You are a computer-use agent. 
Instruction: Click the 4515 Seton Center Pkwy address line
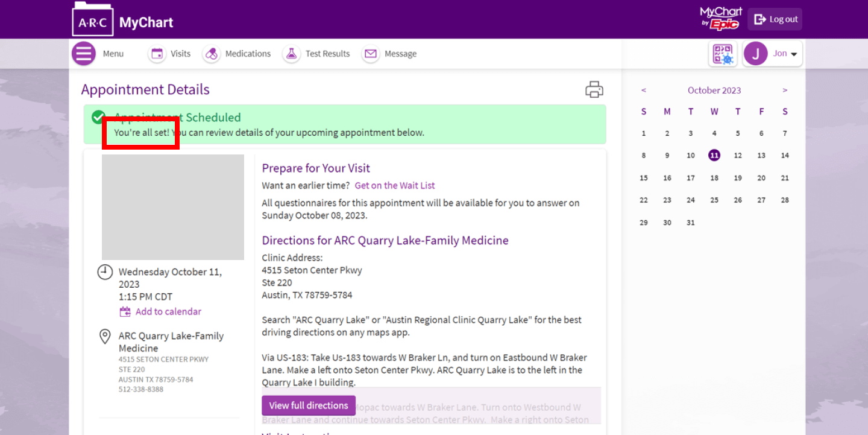(312, 270)
